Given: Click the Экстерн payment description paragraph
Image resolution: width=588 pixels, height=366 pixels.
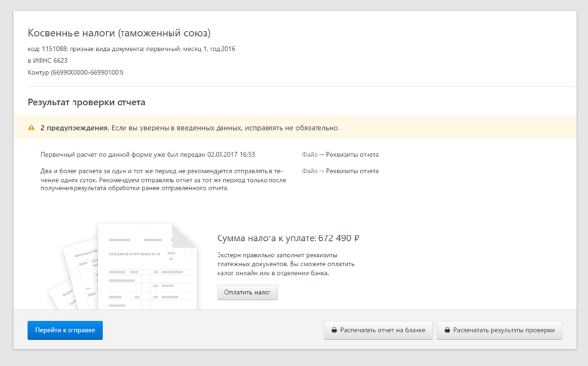Looking at the screenshot, I should (285, 264).
